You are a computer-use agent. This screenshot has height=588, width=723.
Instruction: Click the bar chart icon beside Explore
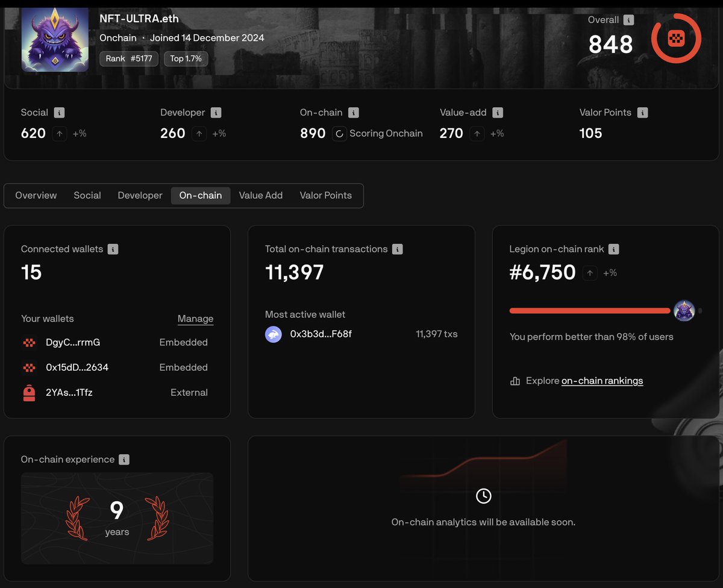(515, 381)
